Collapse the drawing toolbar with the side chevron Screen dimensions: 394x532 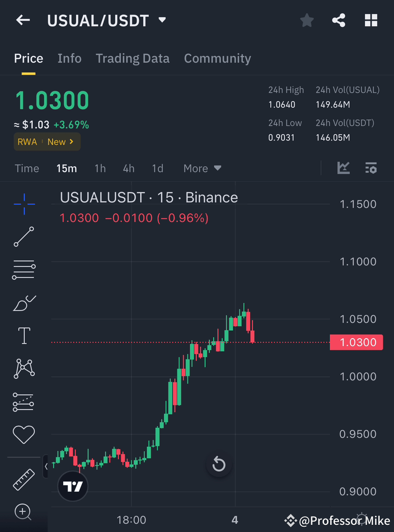click(46, 467)
